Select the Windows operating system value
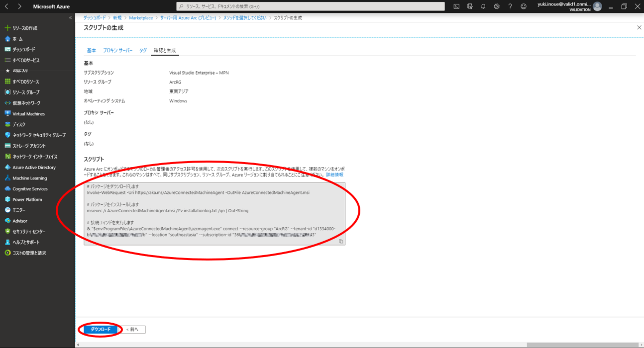Viewport: 644px width, 348px height. [178, 101]
